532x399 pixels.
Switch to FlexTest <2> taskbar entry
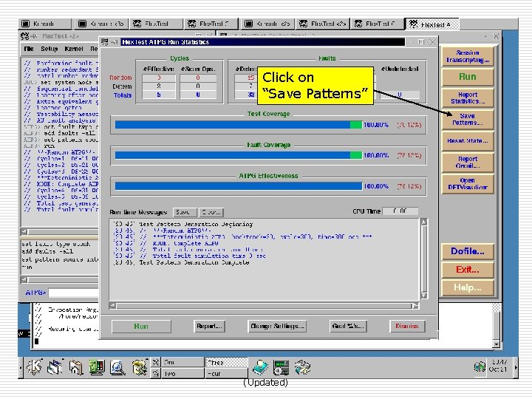pyautogui.click(x=323, y=24)
